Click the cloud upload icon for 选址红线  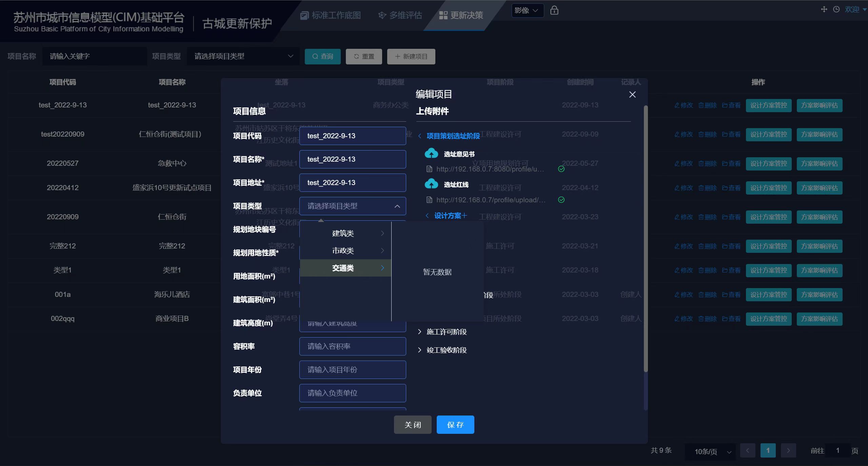point(431,184)
